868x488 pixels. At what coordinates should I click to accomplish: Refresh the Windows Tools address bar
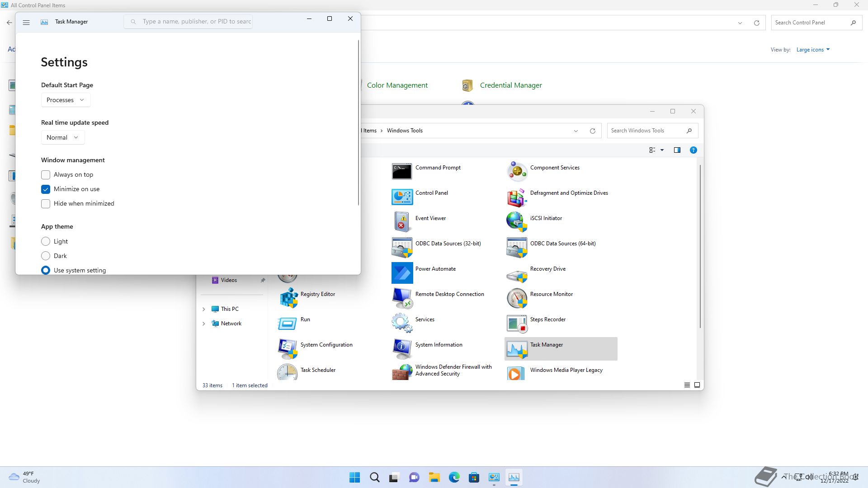coord(592,131)
